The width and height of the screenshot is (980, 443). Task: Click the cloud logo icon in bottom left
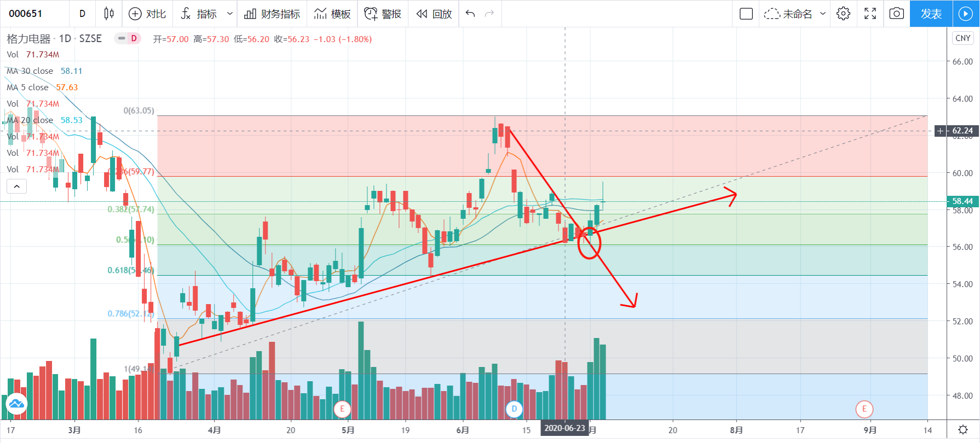pos(16,404)
